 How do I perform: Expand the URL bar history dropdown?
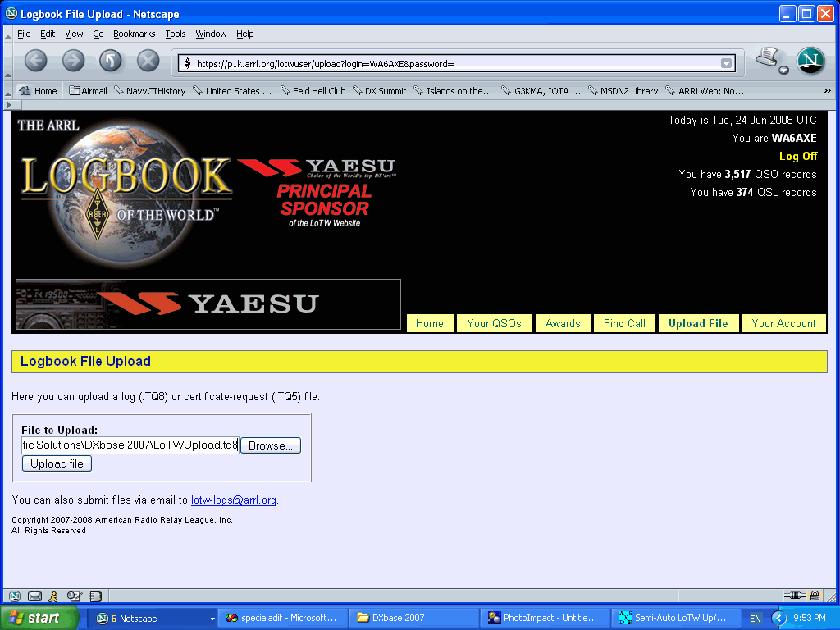click(x=726, y=64)
